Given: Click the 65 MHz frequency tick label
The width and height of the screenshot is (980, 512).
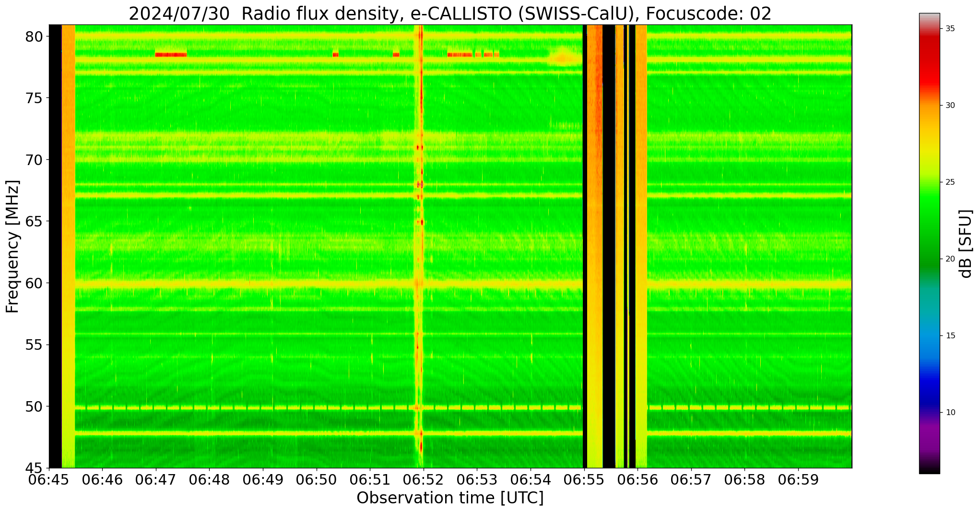Looking at the screenshot, I should point(34,222).
